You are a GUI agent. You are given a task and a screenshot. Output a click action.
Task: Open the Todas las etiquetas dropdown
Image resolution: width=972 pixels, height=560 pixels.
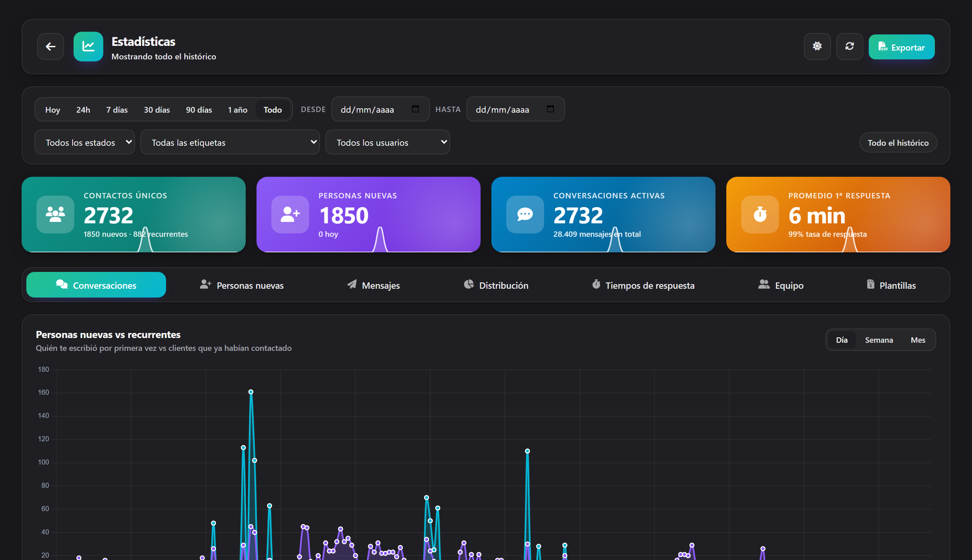click(x=230, y=142)
